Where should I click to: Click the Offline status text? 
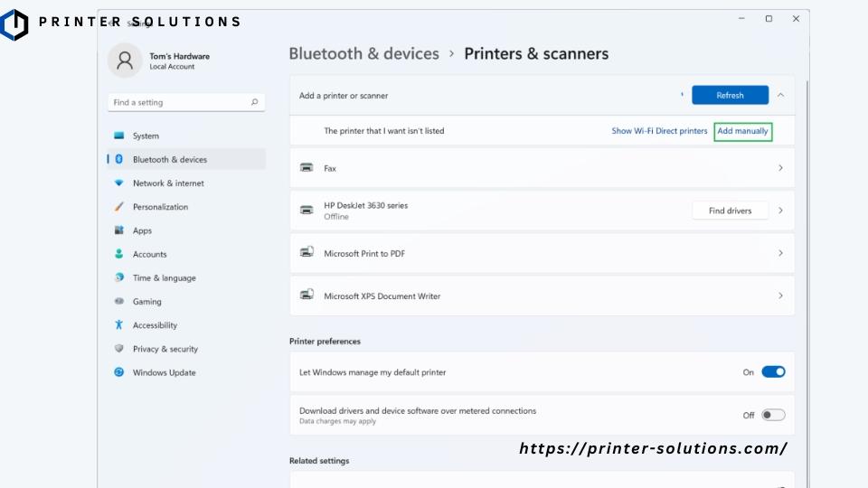336,217
